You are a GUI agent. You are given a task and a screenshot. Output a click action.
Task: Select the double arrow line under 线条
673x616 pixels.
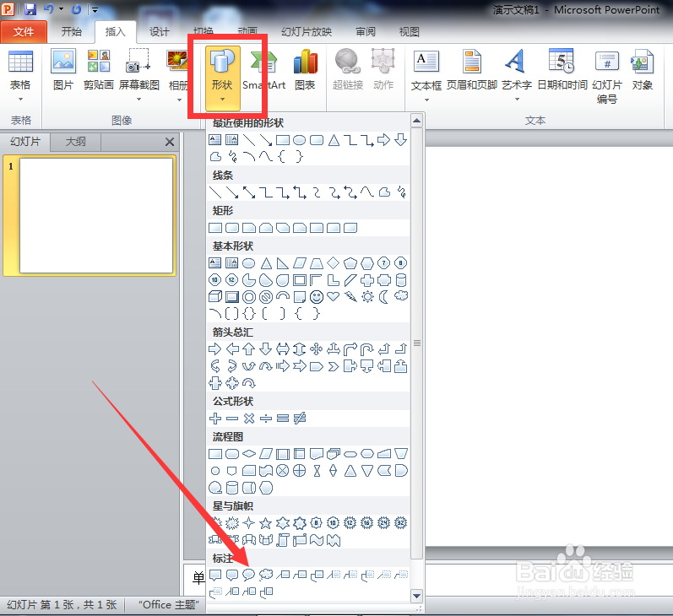point(249,192)
